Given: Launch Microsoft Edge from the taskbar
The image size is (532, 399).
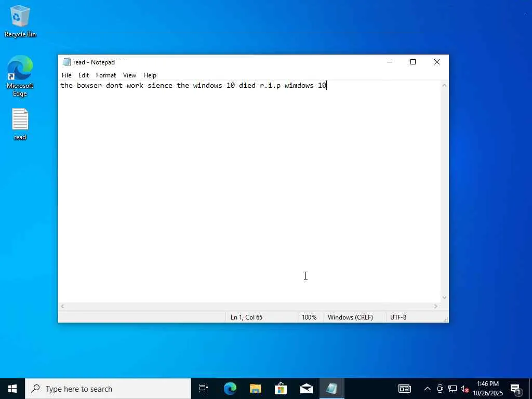Looking at the screenshot, I should pyautogui.click(x=230, y=389).
